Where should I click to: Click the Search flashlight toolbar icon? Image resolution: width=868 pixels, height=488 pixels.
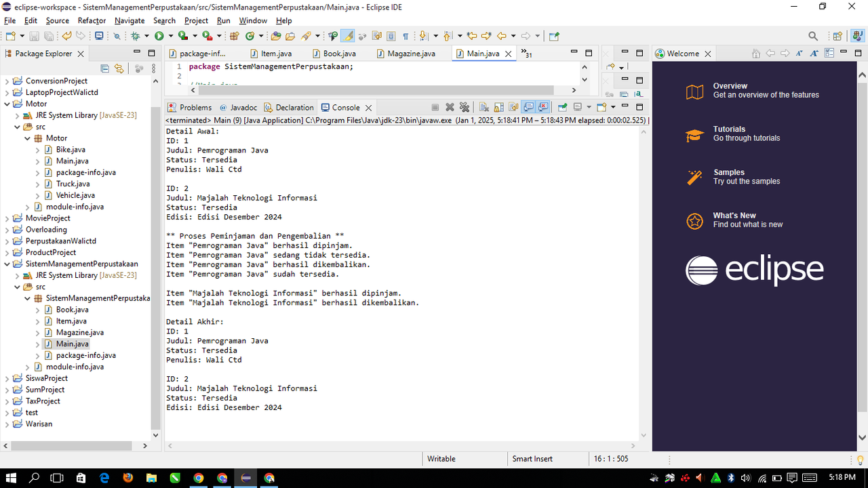(x=306, y=36)
